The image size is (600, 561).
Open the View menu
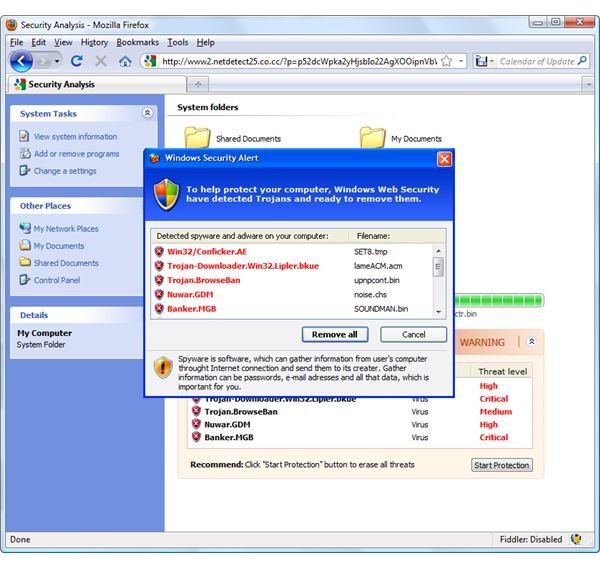[x=63, y=42]
